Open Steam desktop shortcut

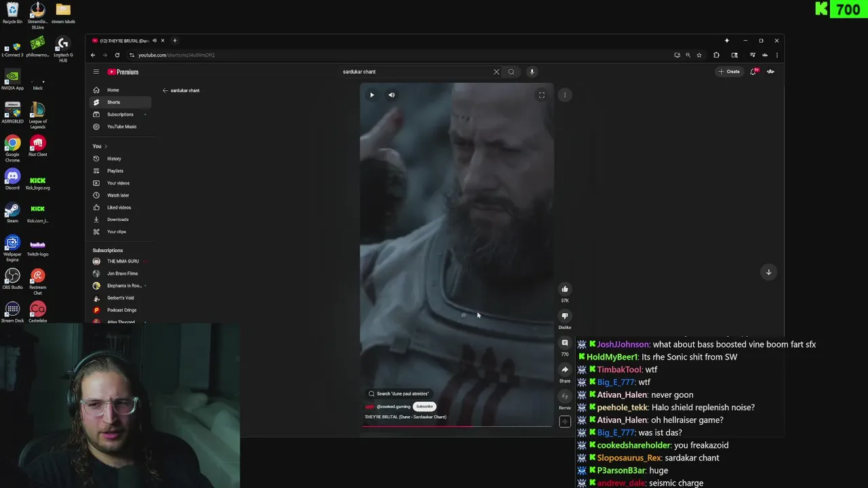tap(12, 212)
